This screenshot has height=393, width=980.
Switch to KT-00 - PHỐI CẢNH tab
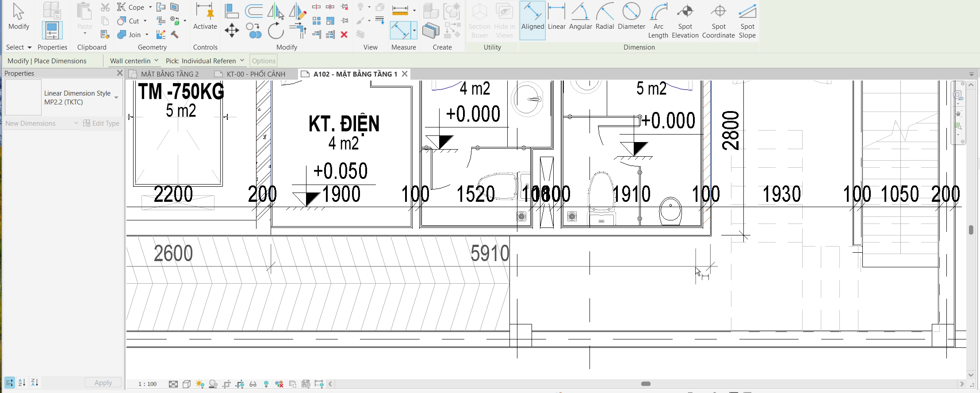(x=256, y=74)
